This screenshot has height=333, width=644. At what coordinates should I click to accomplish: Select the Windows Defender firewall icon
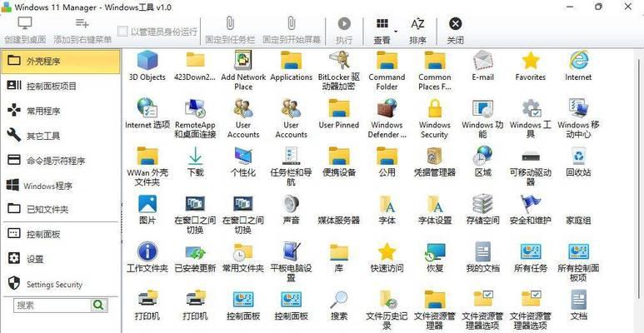pos(387,108)
